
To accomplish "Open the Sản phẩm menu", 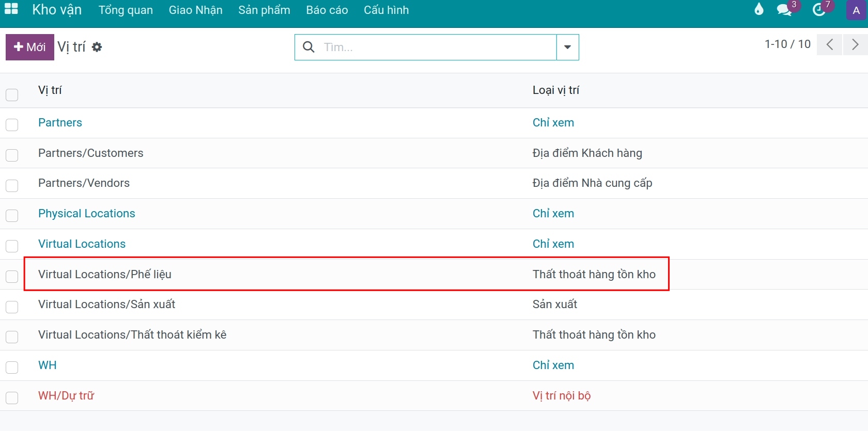I will point(264,10).
